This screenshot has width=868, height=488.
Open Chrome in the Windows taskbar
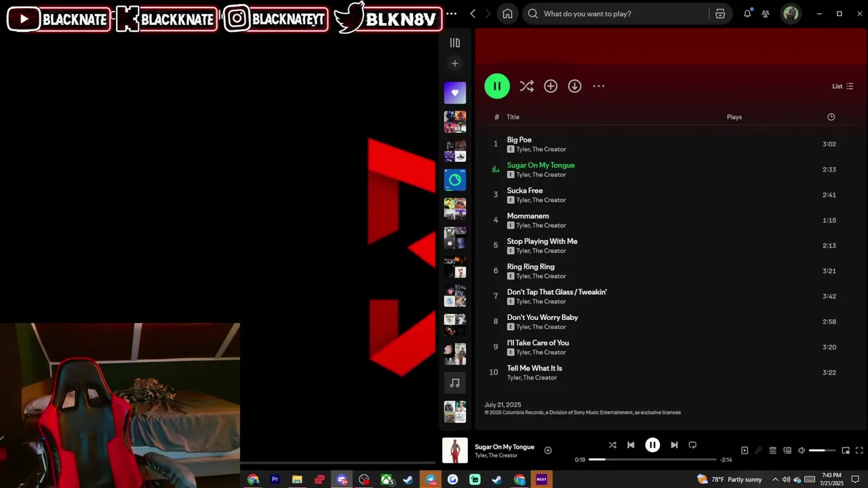pyautogui.click(x=253, y=480)
